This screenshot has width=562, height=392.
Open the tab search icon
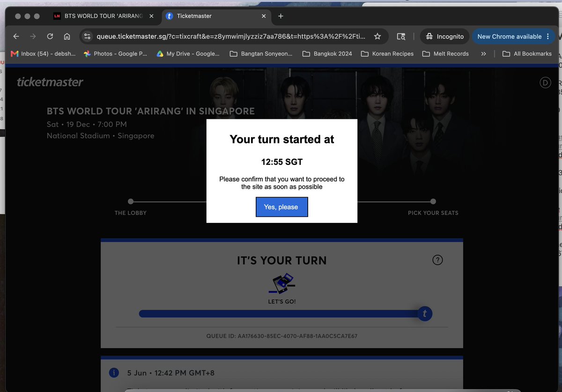401,37
